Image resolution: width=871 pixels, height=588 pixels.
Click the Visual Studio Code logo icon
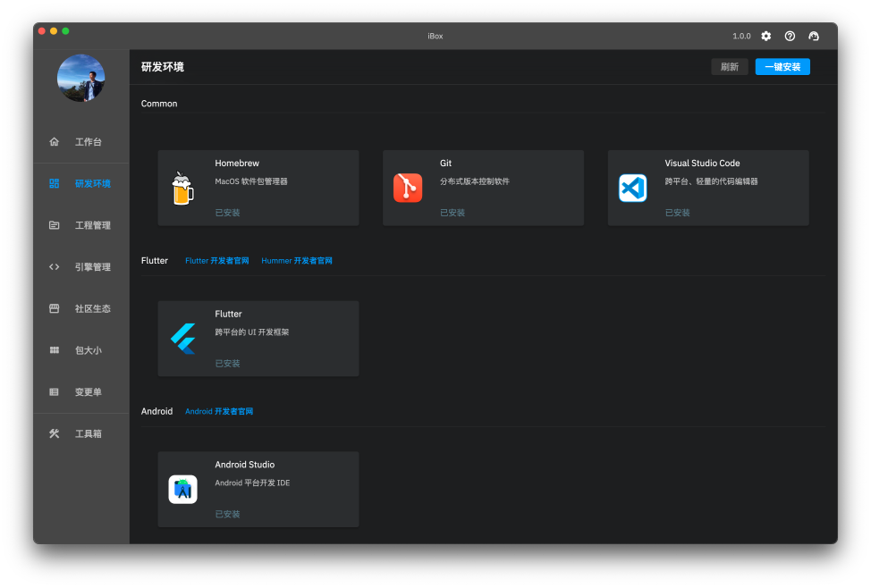pos(633,188)
